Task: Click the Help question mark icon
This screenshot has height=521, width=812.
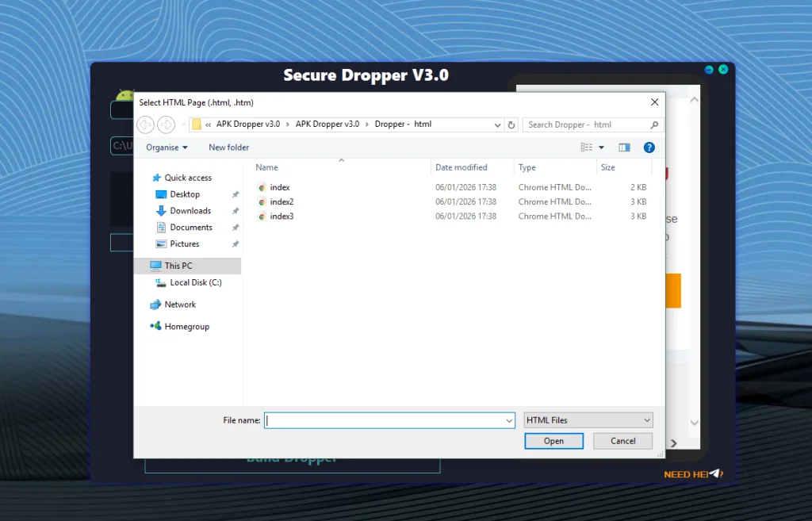Action: 649,147
